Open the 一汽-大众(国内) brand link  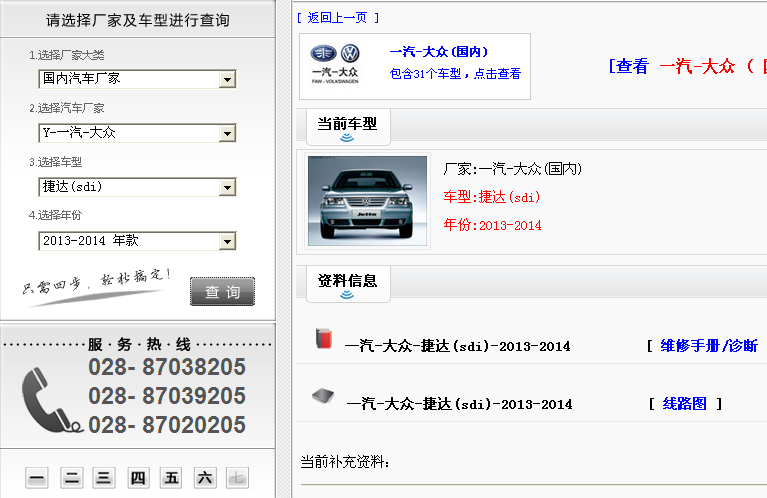439,52
